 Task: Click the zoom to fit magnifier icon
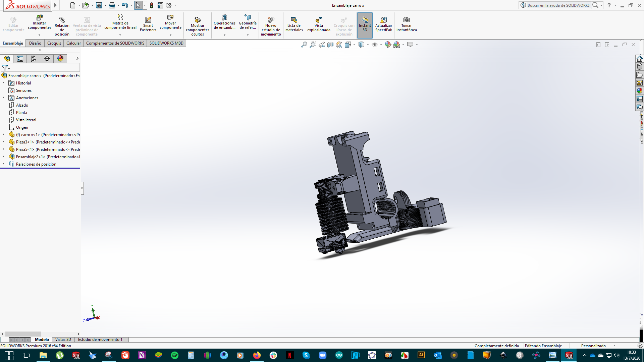304,45
